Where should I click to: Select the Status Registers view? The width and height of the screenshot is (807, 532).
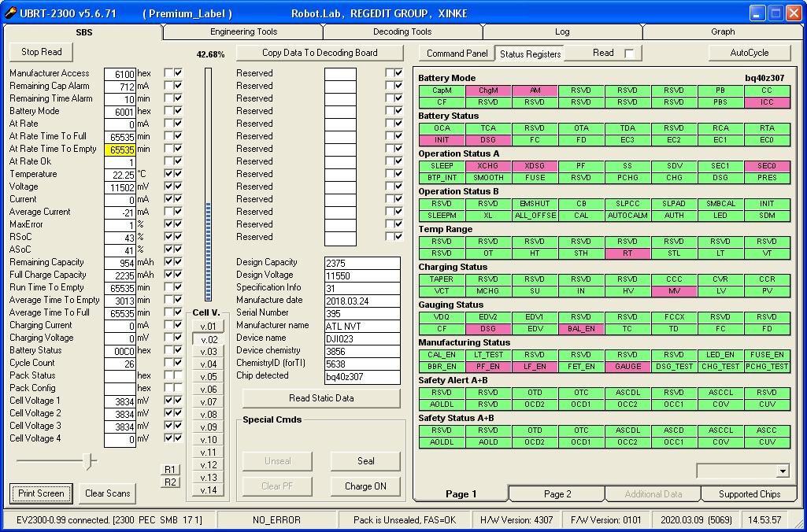[530, 54]
